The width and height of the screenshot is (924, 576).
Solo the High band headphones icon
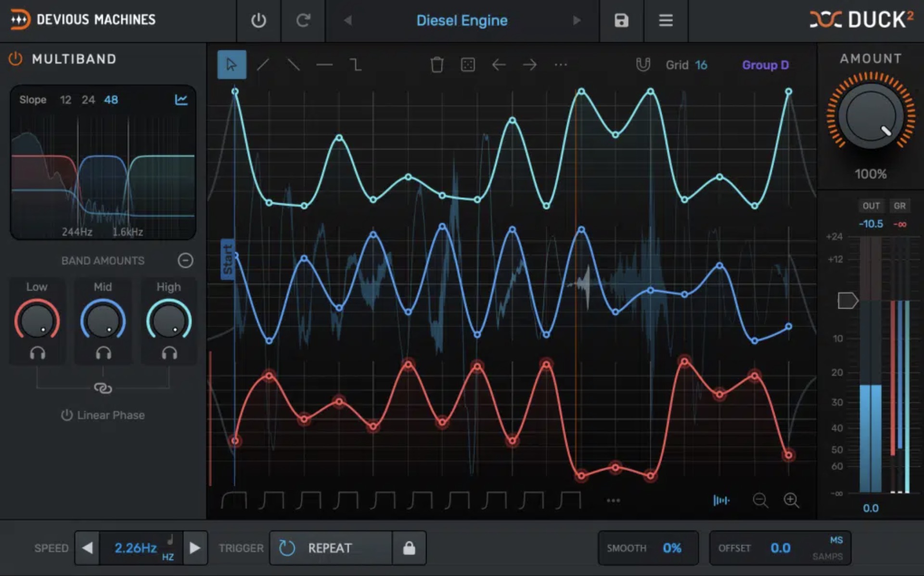click(169, 353)
